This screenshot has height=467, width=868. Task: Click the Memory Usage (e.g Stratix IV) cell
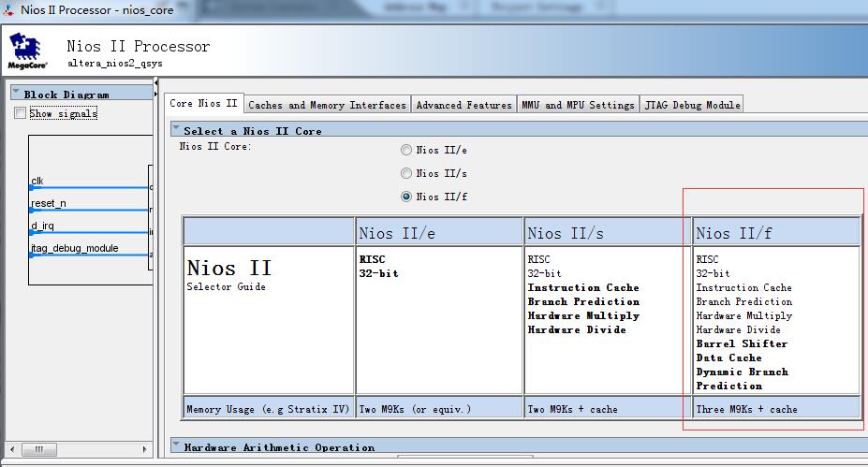[x=269, y=409]
